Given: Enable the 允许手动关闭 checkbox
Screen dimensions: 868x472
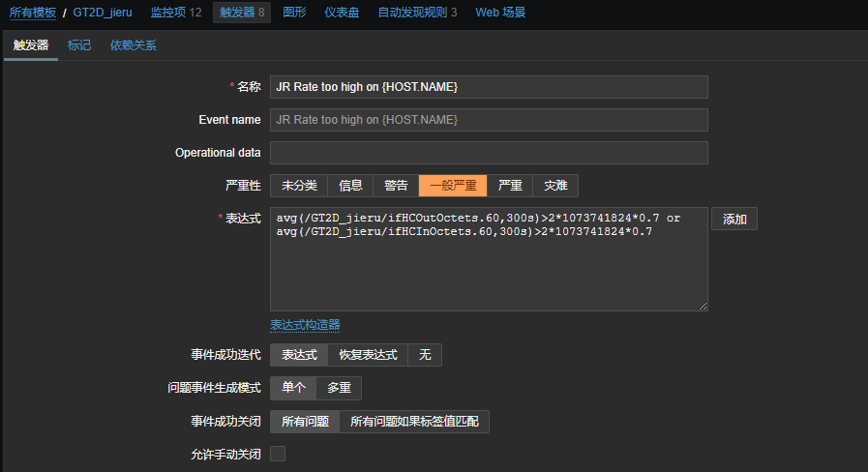Looking at the screenshot, I should [278, 454].
